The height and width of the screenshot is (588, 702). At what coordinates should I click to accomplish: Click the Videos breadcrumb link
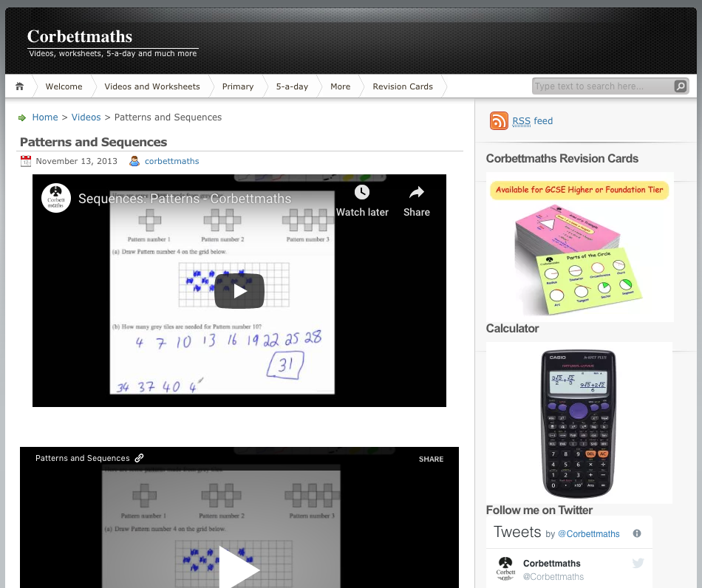pos(86,117)
